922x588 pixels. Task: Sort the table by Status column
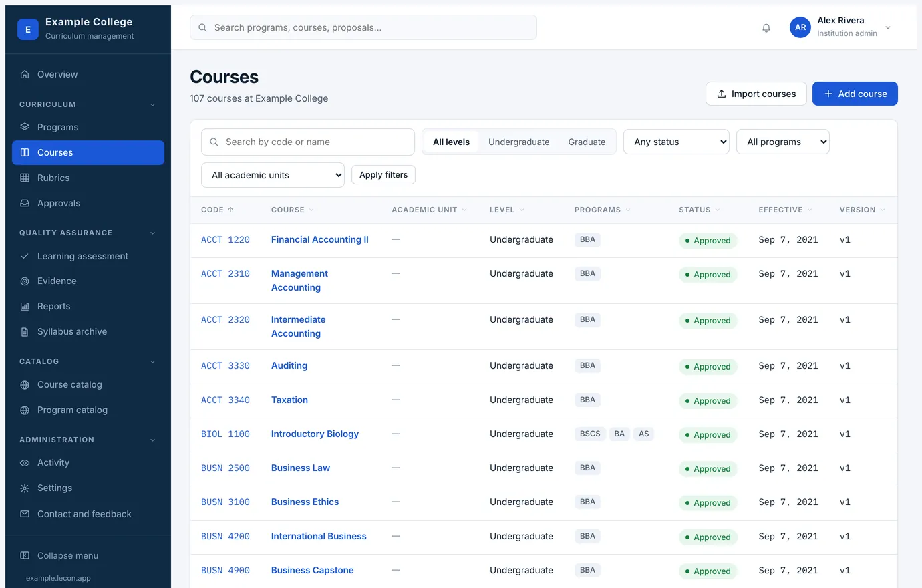(x=700, y=210)
